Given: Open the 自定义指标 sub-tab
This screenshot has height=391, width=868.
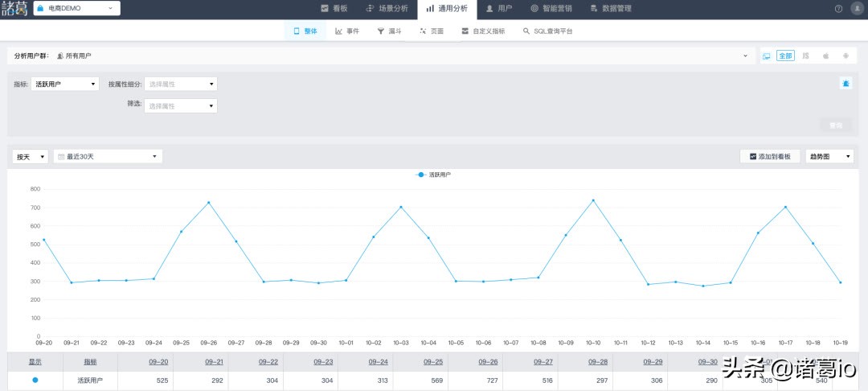Looking at the screenshot, I should point(483,31).
